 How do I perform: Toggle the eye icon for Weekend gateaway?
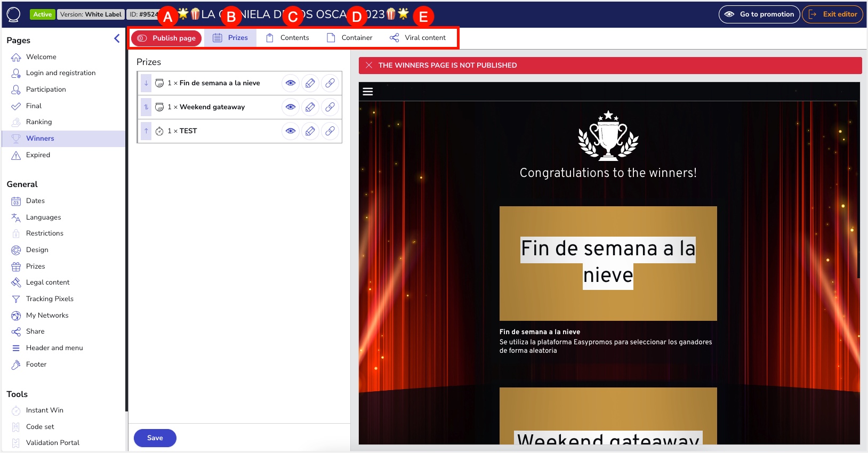click(290, 107)
